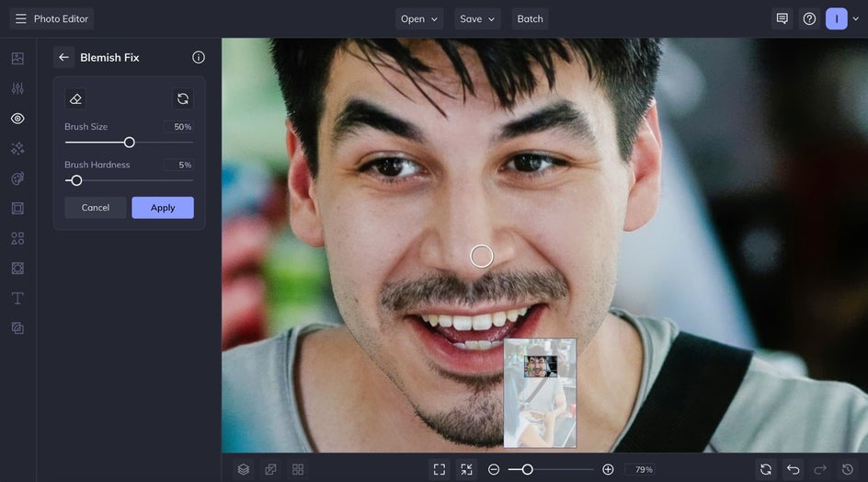Click the undo arrow in bottom bar
The height and width of the screenshot is (482, 868).
point(793,469)
